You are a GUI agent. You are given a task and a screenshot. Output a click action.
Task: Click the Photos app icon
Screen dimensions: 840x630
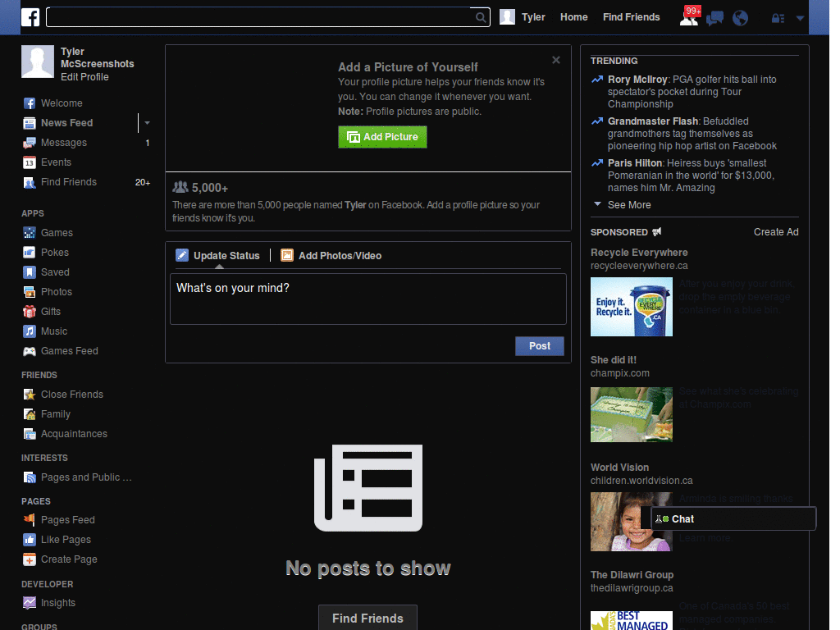tap(30, 292)
